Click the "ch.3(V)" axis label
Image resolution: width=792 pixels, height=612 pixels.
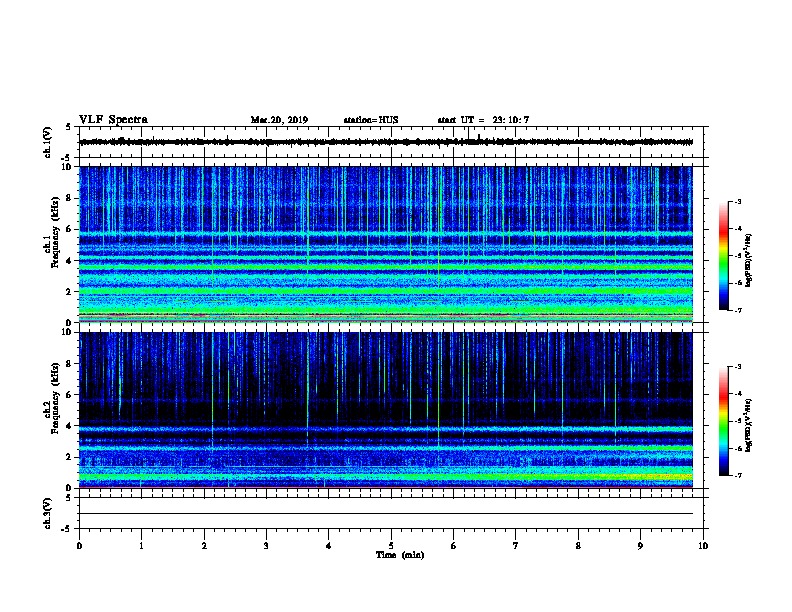pos(48,514)
